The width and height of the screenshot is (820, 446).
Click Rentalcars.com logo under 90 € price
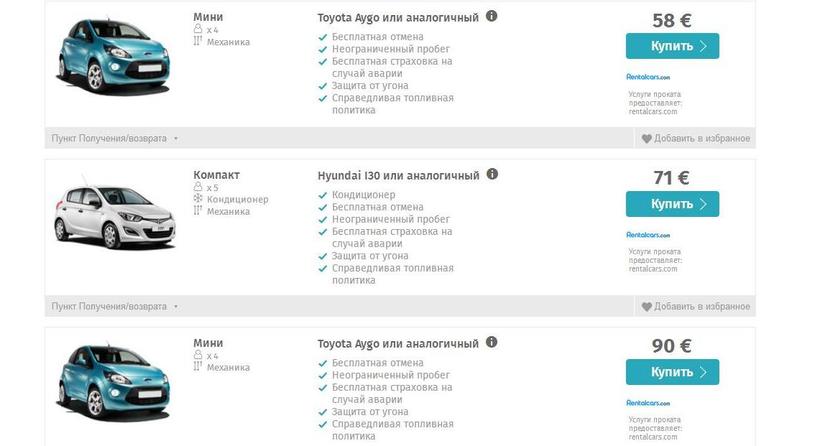click(648, 402)
